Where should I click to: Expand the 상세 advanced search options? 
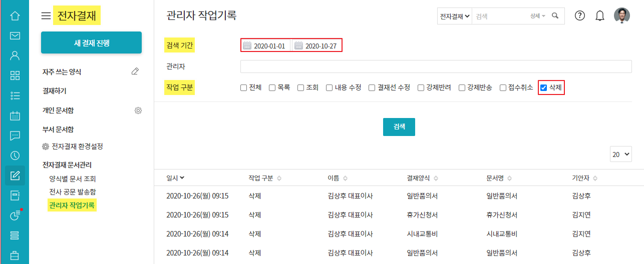click(537, 16)
